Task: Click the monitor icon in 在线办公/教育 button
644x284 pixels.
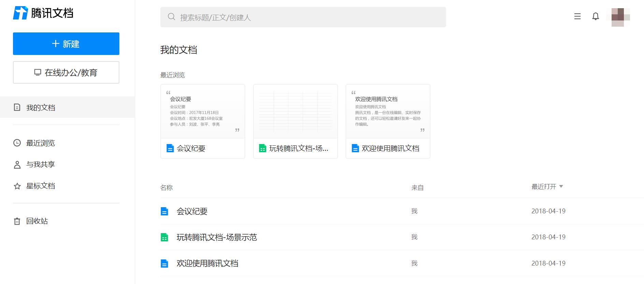Action: click(x=38, y=72)
